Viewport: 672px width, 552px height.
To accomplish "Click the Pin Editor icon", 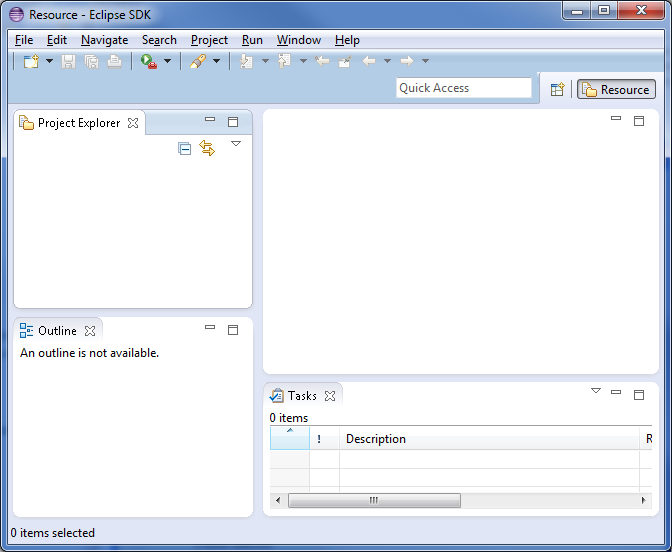I will click(345, 61).
